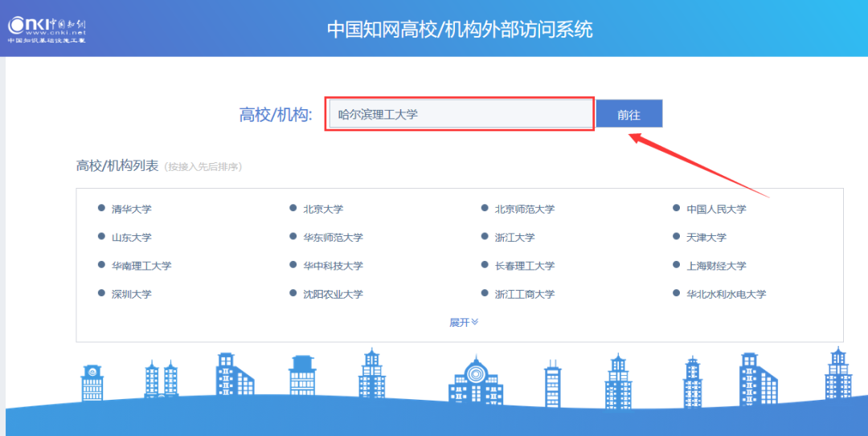Click the 高校/机构 search input field
This screenshot has height=436, width=868.
(x=459, y=115)
